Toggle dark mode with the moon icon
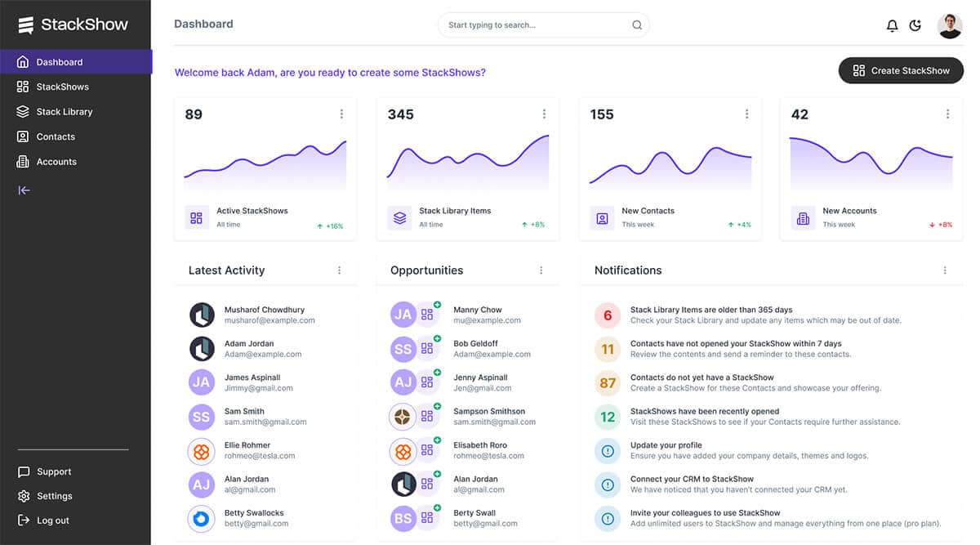Viewport: 980px width, 545px height. 915,25
